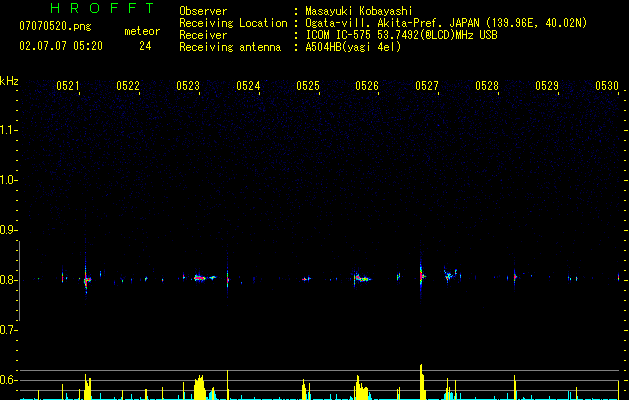Click the 0527 time marker

click(x=427, y=86)
